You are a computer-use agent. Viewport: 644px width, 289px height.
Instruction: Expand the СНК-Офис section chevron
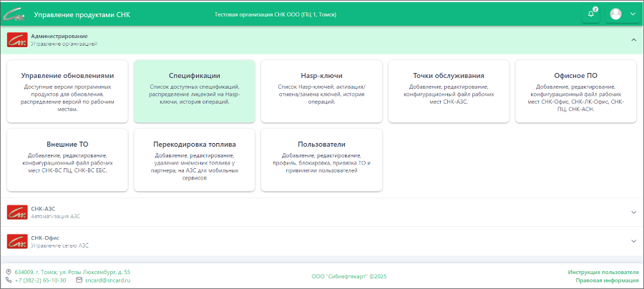point(633,241)
